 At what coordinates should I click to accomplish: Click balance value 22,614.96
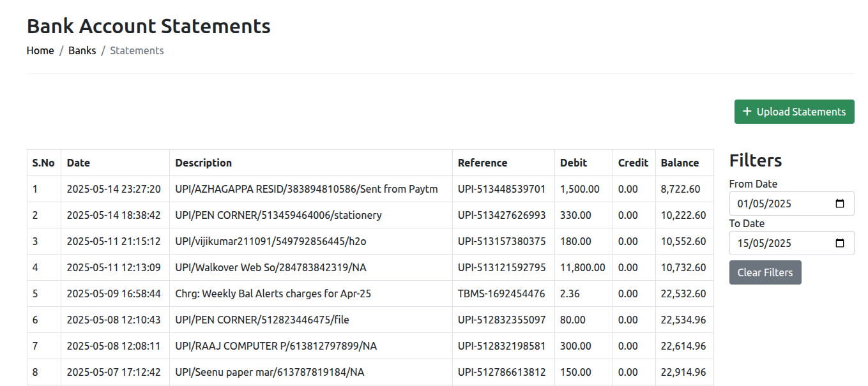point(683,346)
